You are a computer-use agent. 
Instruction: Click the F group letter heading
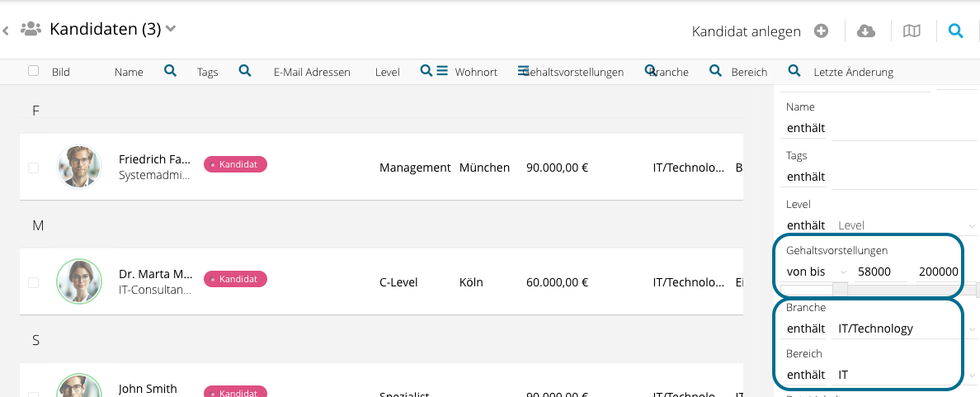pyautogui.click(x=35, y=111)
